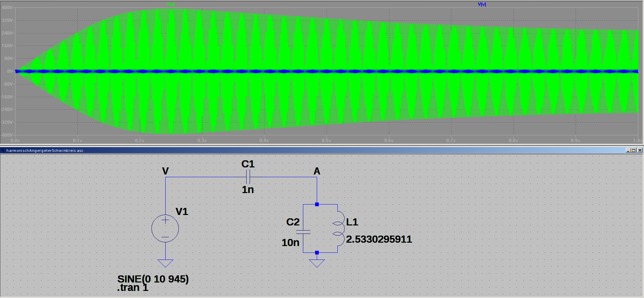Select the .tran 1 directive
Screen dimensions: 644x298
[133, 288]
